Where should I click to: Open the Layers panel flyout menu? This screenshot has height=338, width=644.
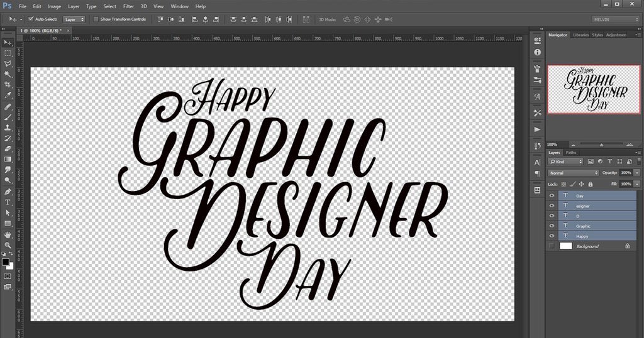638,153
